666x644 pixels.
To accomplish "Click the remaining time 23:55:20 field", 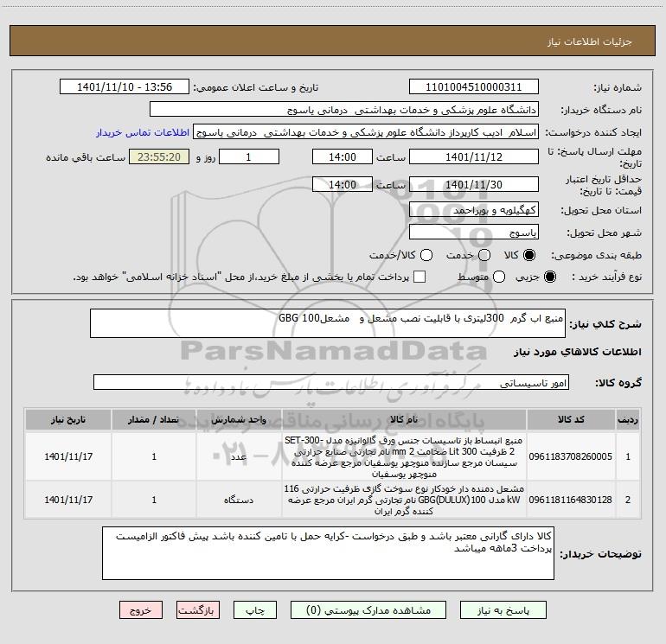I will tap(159, 156).
